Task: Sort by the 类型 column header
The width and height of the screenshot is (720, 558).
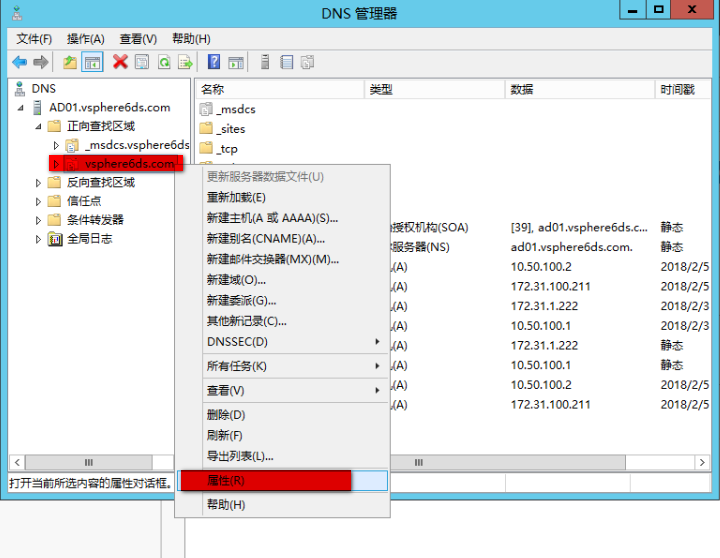Action: [435, 90]
